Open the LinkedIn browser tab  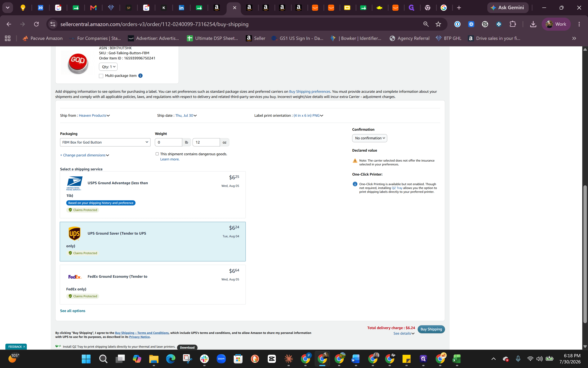click(x=181, y=8)
